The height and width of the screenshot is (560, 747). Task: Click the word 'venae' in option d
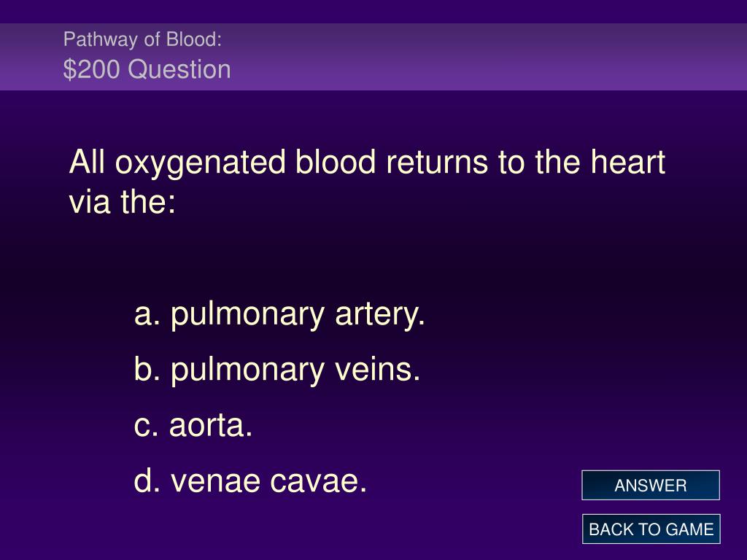(x=216, y=481)
